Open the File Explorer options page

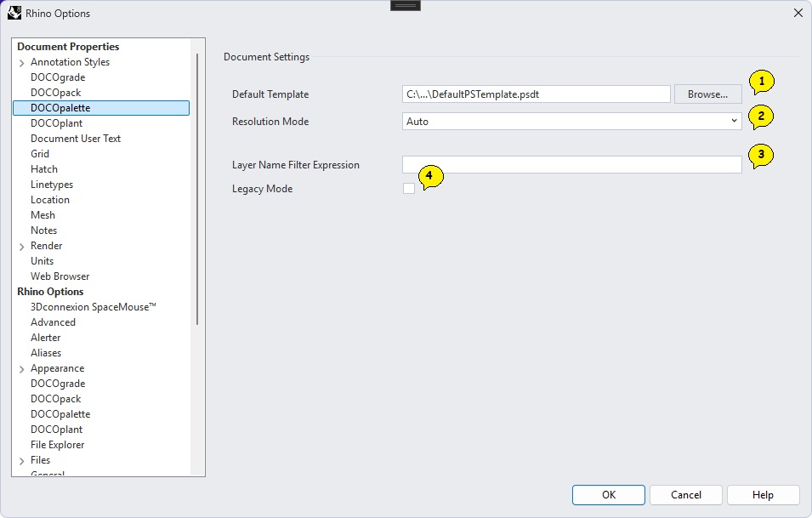[58, 445]
